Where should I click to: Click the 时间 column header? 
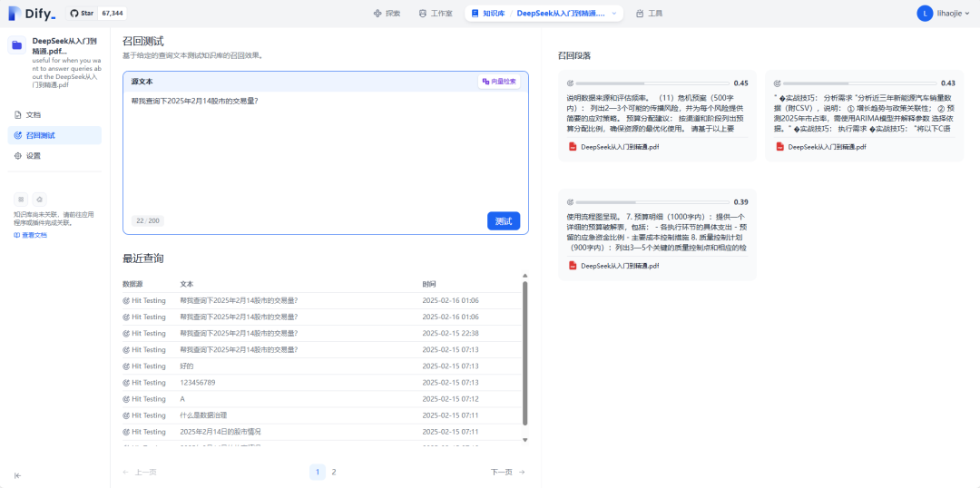pyautogui.click(x=429, y=284)
